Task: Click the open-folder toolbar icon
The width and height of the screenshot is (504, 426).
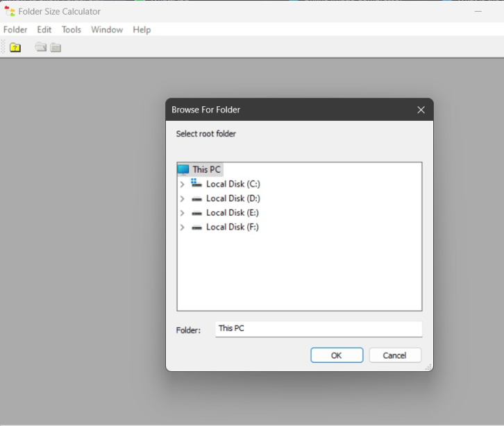Action: pyautogui.click(x=41, y=47)
